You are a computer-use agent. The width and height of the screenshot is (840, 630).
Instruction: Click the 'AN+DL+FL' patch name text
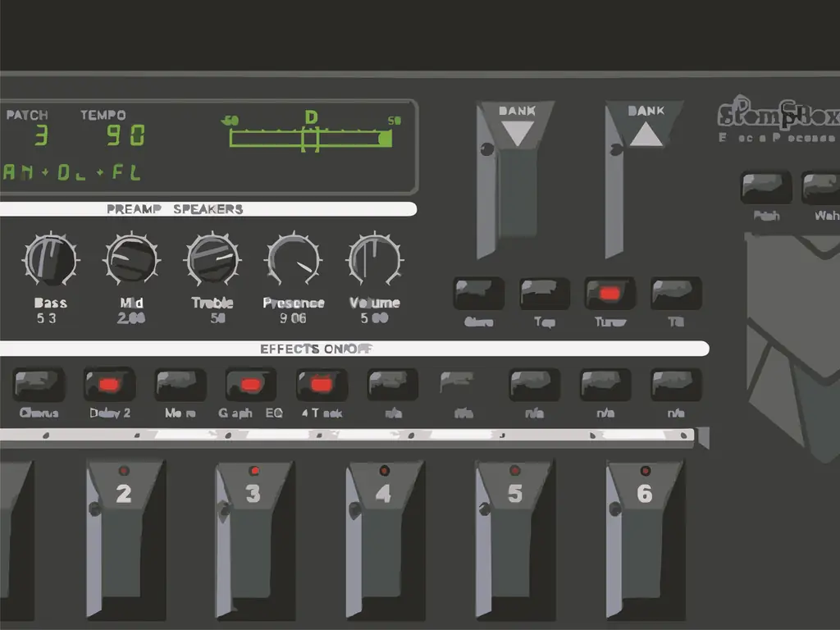71,172
